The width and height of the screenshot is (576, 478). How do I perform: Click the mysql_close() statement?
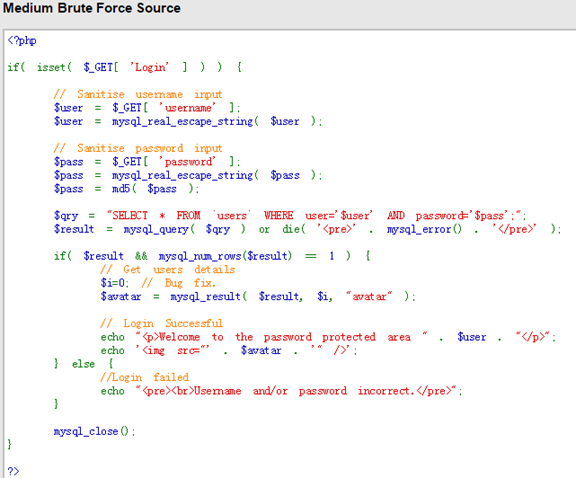coord(94,431)
